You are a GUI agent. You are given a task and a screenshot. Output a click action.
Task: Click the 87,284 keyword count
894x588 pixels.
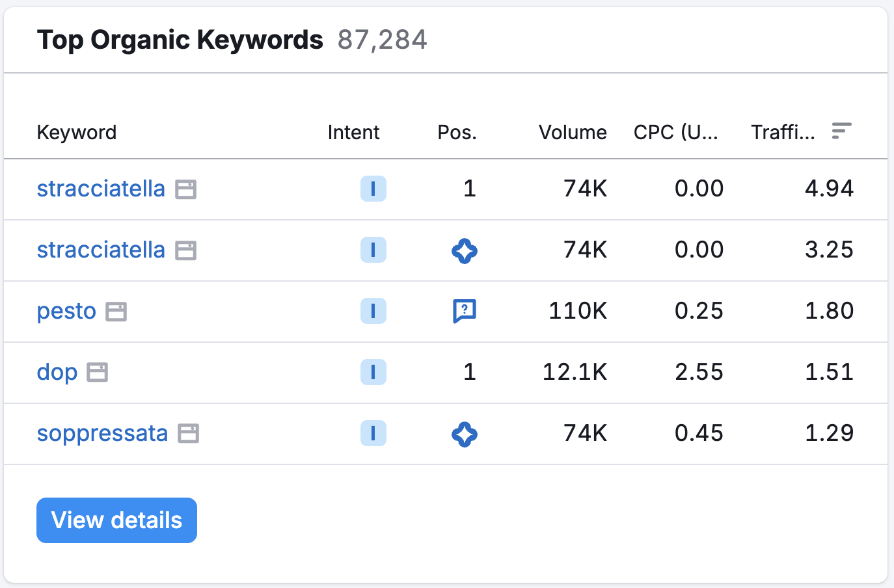pos(383,40)
